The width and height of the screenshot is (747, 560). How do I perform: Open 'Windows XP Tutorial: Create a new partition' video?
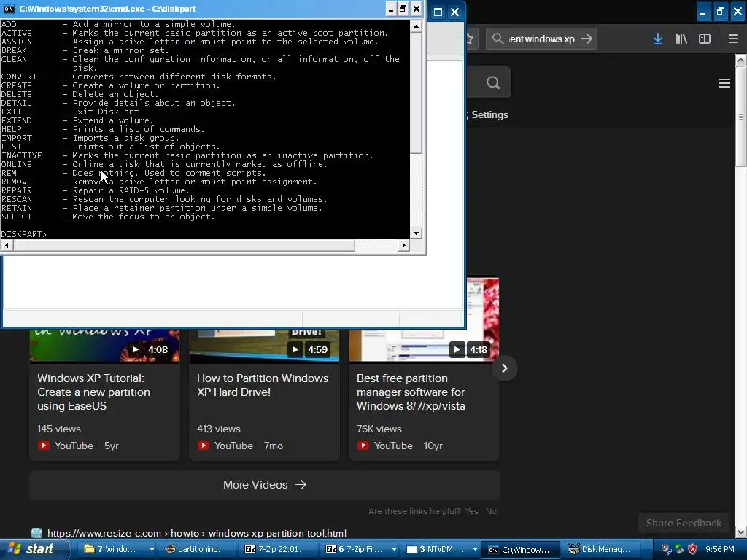point(94,392)
